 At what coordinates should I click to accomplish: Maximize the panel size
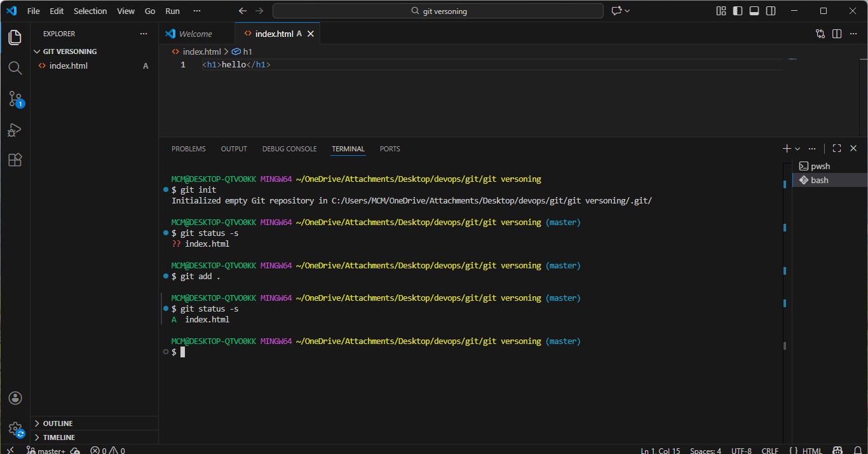(x=837, y=148)
